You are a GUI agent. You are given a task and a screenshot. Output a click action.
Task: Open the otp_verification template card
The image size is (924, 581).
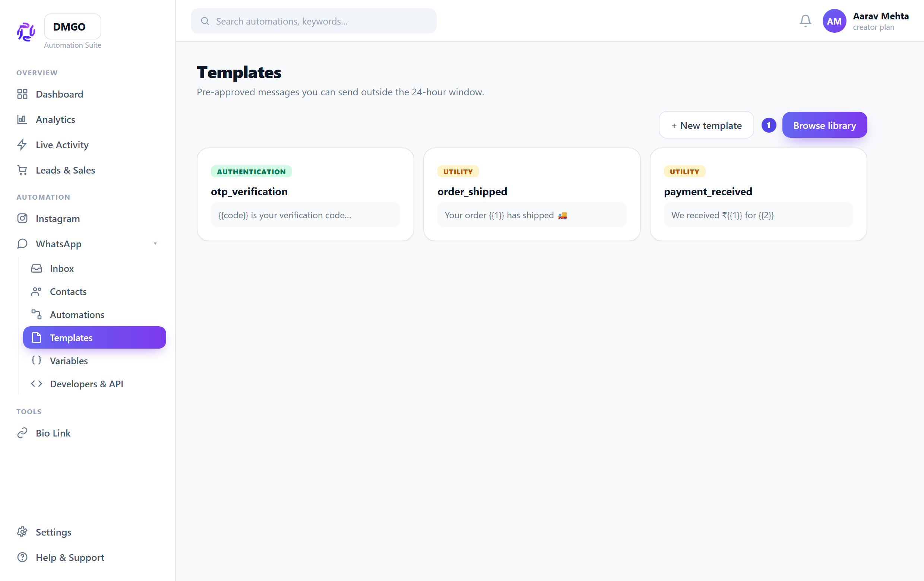305,194
